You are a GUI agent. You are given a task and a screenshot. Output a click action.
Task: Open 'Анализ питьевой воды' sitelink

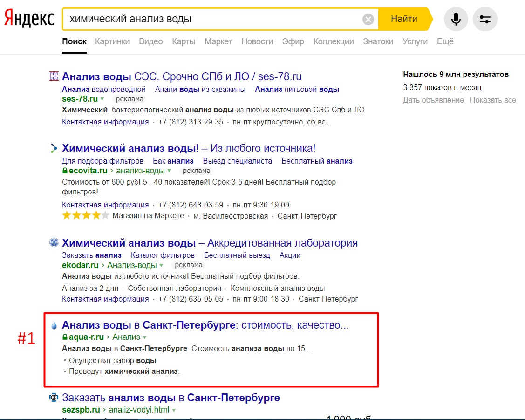tap(297, 90)
